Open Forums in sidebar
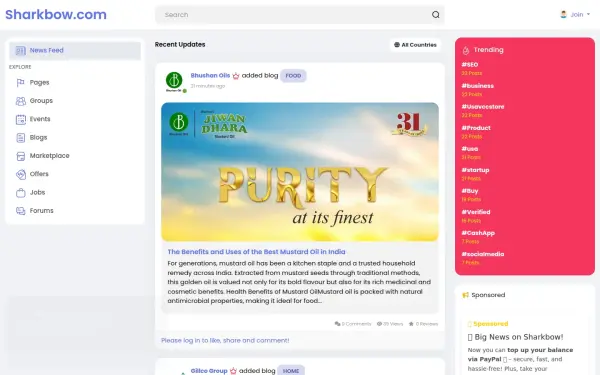The image size is (600, 375). coord(41,211)
